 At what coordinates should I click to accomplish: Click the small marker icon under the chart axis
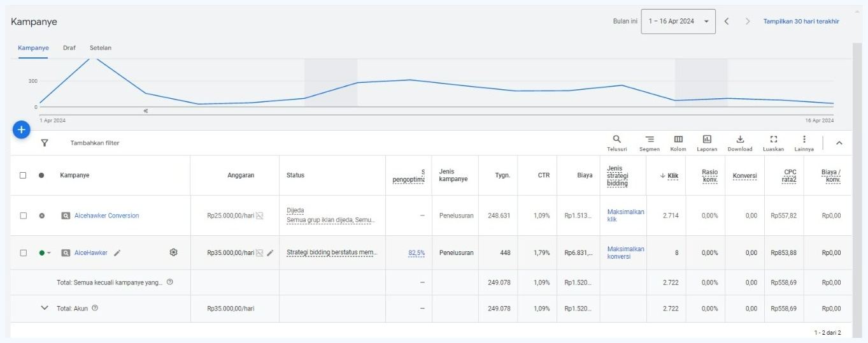point(146,111)
